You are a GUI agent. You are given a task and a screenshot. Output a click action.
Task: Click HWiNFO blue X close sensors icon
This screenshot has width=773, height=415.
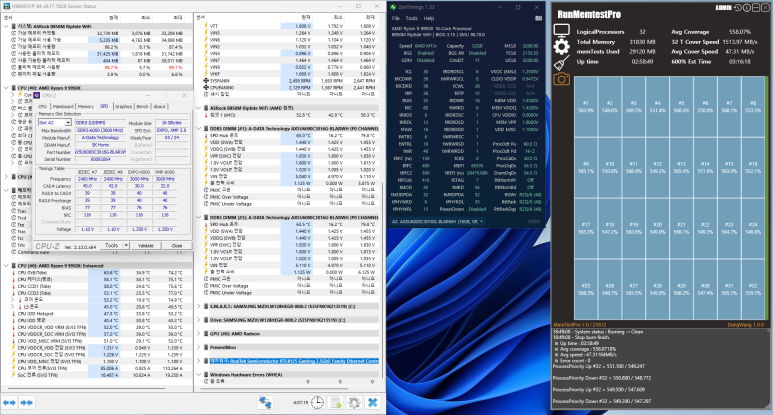click(x=373, y=403)
